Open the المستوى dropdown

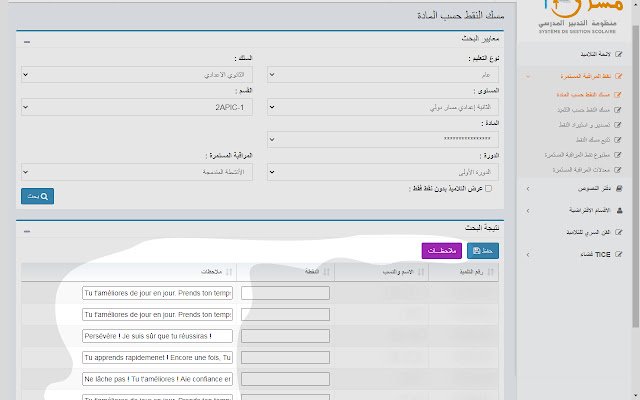[x=383, y=107]
